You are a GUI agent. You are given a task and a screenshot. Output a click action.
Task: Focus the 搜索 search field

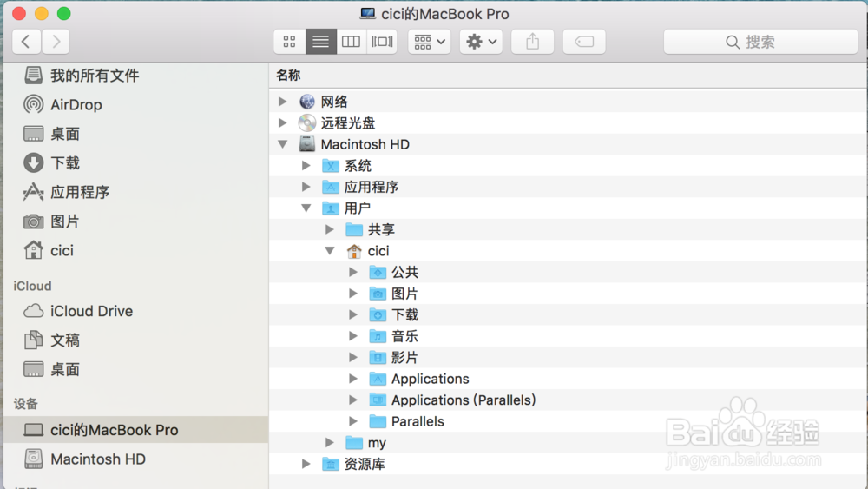[760, 42]
